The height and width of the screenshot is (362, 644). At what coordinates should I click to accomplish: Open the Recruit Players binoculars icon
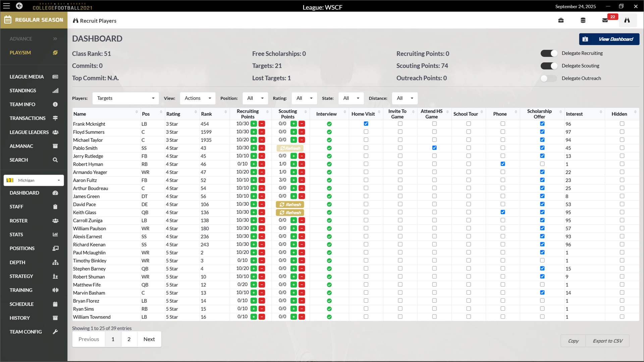pos(628,20)
